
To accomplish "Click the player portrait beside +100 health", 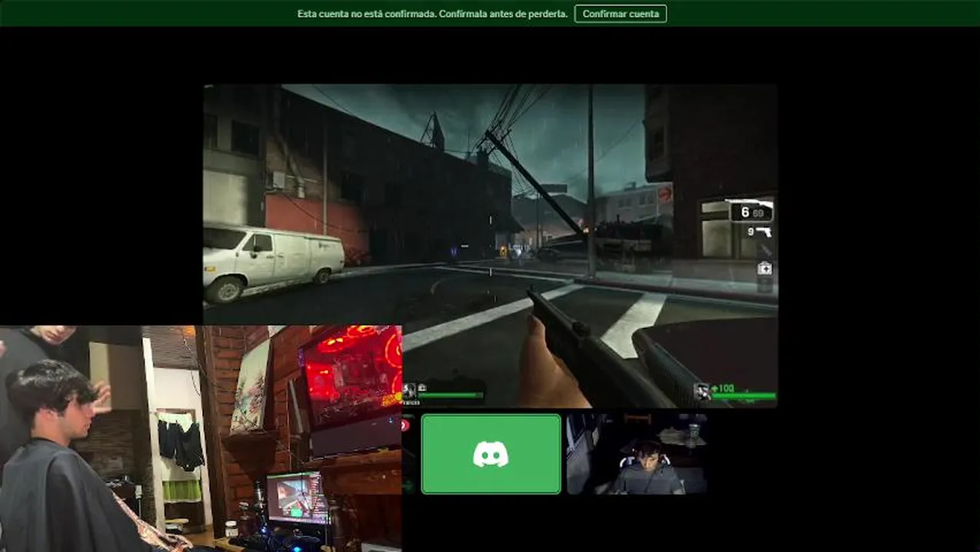I will coord(702,392).
